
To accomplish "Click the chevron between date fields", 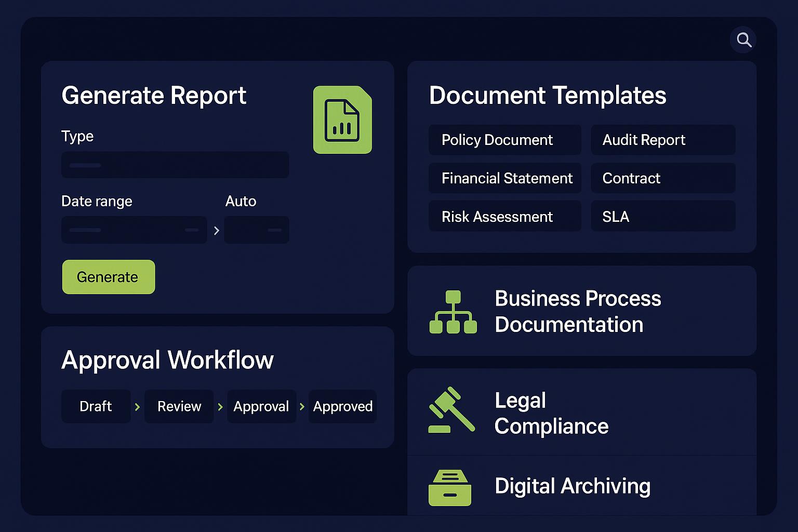I will (x=217, y=230).
